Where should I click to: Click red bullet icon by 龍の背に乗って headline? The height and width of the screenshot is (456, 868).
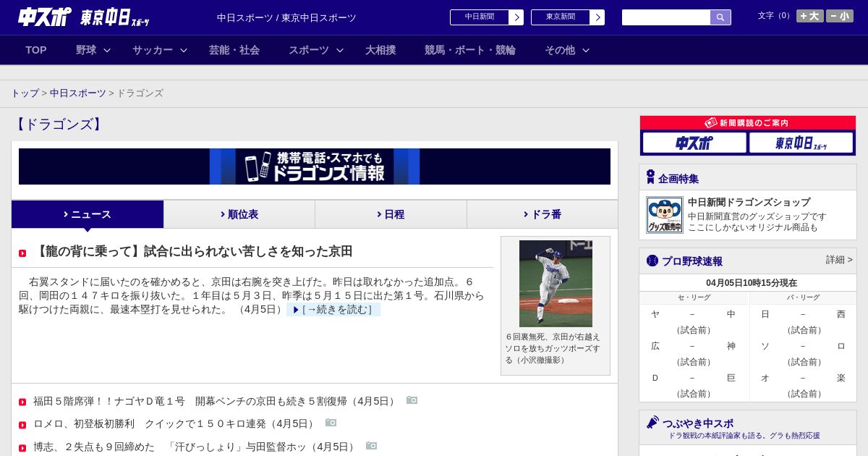pos(22,253)
